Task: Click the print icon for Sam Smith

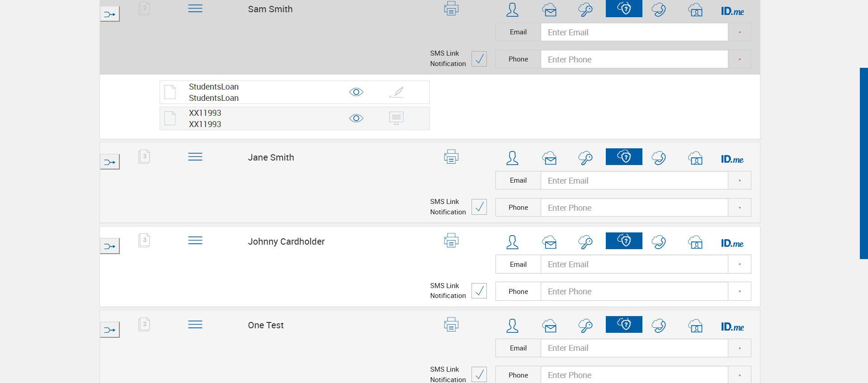Action: tap(451, 9)
